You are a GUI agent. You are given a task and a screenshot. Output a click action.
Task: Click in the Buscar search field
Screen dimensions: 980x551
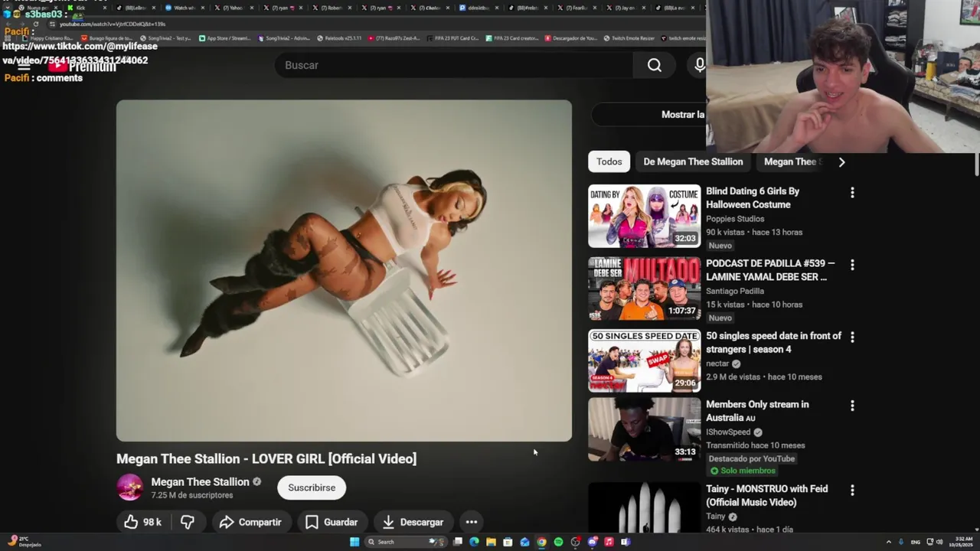tap(454, 65)
